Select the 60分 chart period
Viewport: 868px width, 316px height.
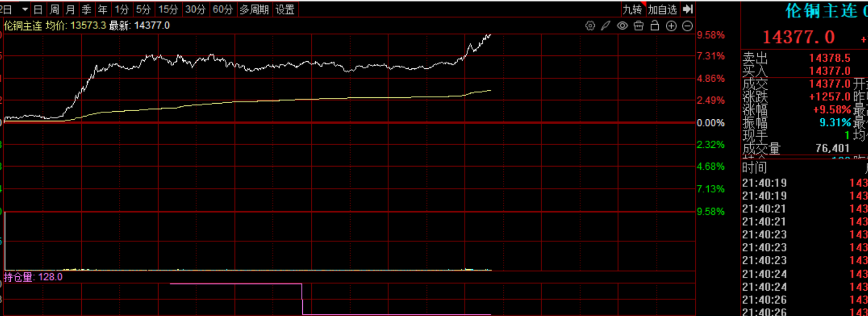[x=223, y=10]
